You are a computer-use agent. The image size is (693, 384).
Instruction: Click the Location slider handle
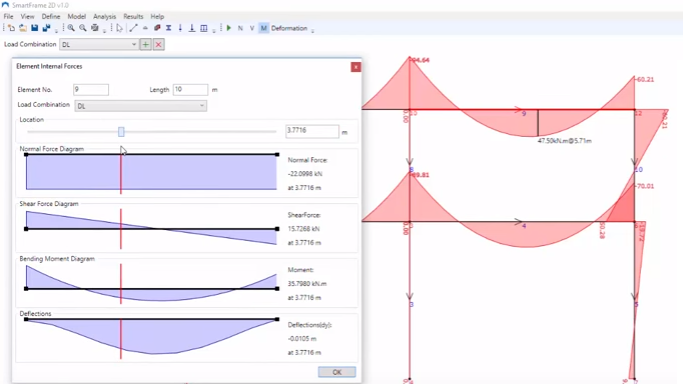click(121, 132)
